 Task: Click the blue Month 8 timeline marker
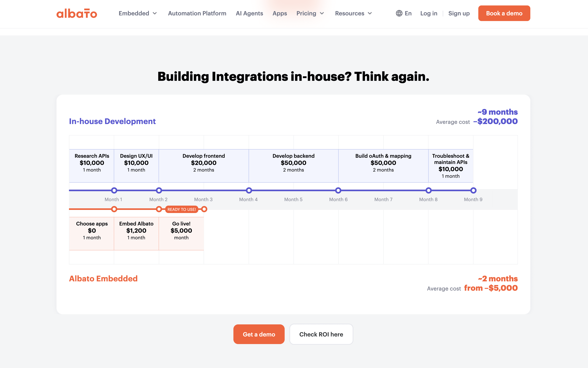click(x=428, y=190)
